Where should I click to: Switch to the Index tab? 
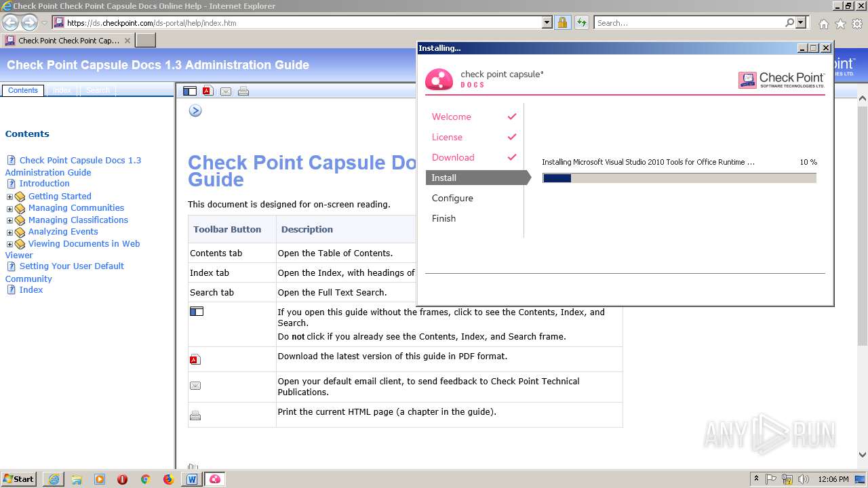pos(62,90)
